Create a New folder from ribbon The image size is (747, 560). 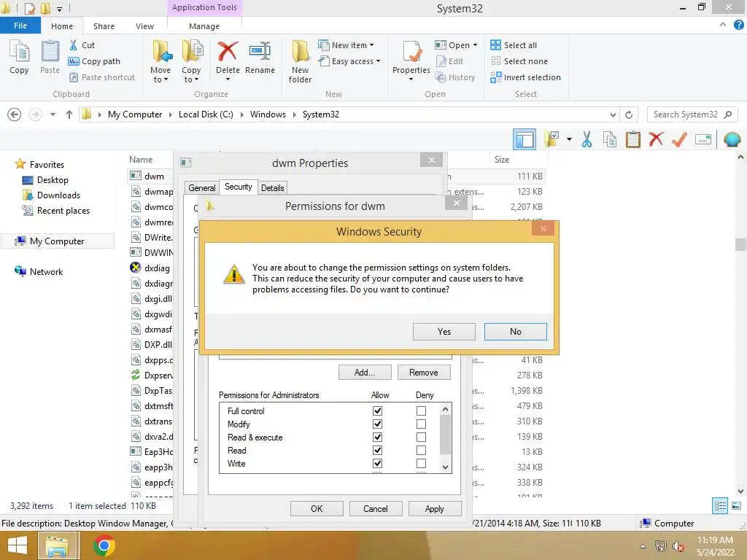point(300,61)
